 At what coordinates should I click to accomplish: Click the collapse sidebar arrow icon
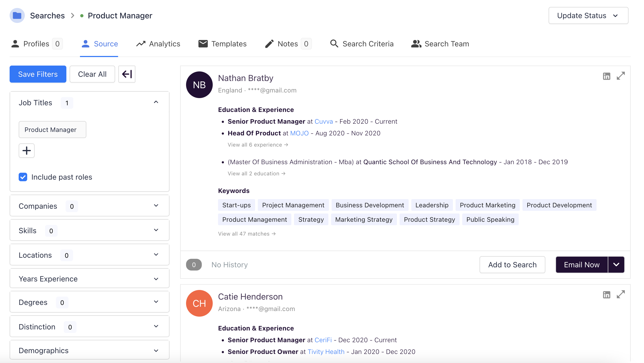127,74
